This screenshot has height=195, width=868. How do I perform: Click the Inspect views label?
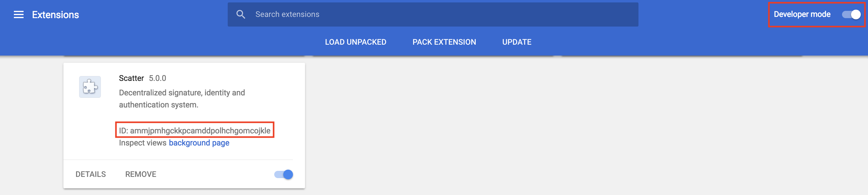tap(143, 143)
